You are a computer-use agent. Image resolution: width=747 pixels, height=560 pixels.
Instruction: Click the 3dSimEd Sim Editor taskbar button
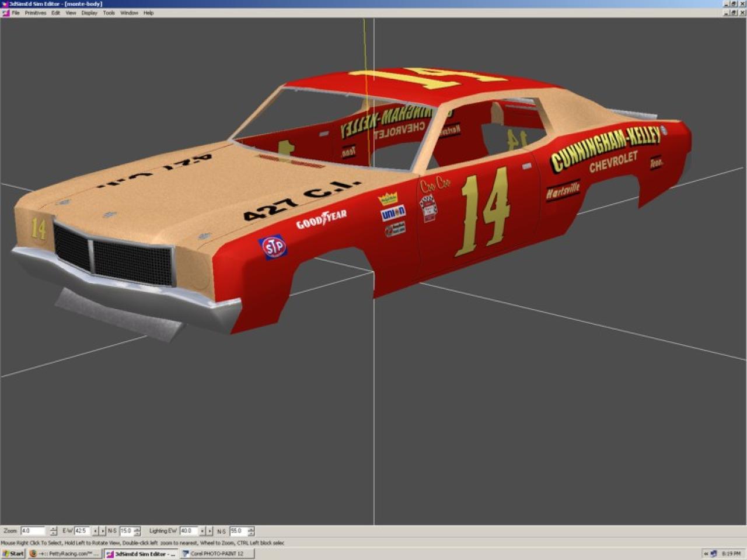tap(141, 554)
